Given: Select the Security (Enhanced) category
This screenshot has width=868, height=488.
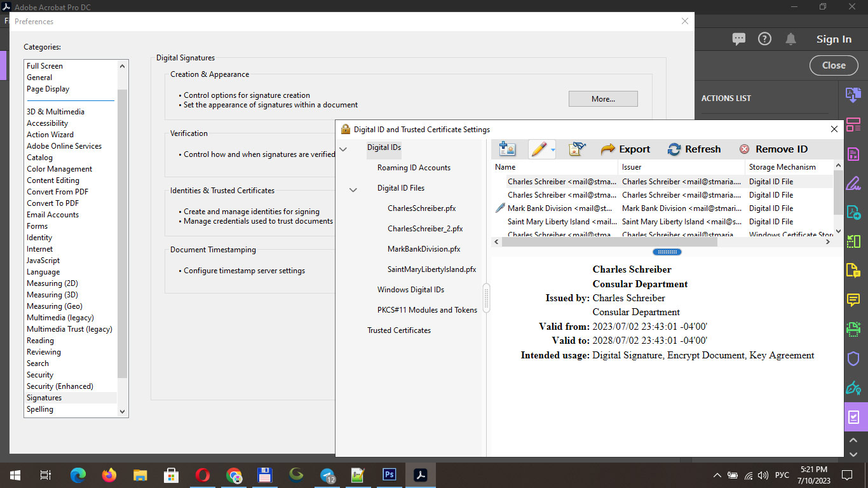Looking at the screenshot, I should click(60, 386).
